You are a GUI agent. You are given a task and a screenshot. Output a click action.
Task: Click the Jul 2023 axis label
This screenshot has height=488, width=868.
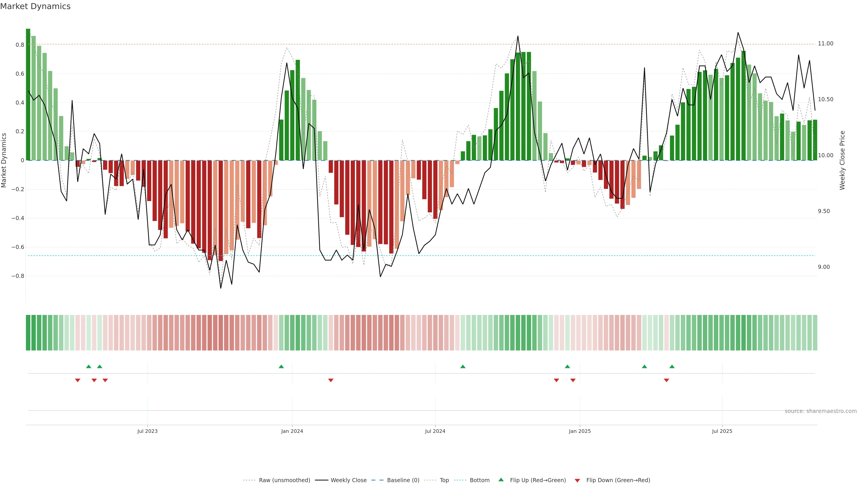click(x=147, y=431)
